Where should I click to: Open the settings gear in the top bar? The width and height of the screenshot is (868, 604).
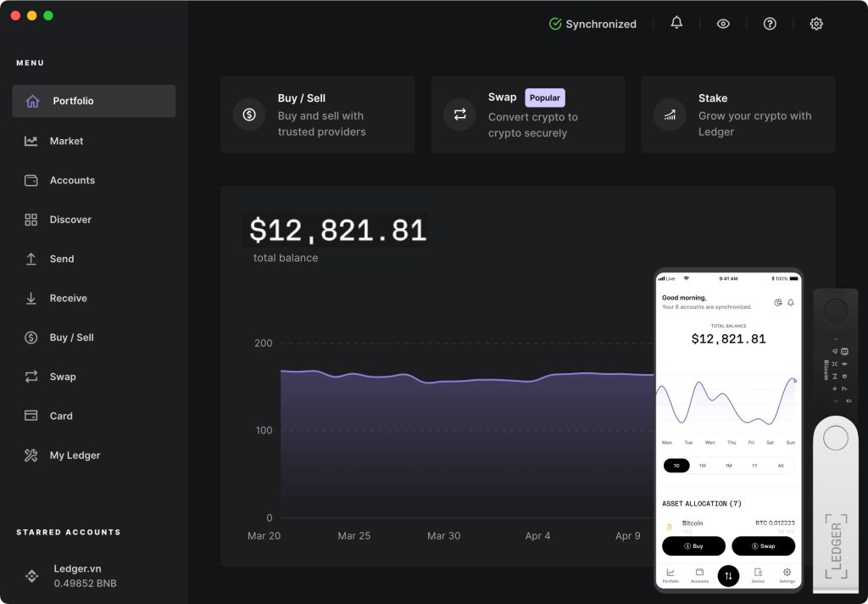[816, 24]
